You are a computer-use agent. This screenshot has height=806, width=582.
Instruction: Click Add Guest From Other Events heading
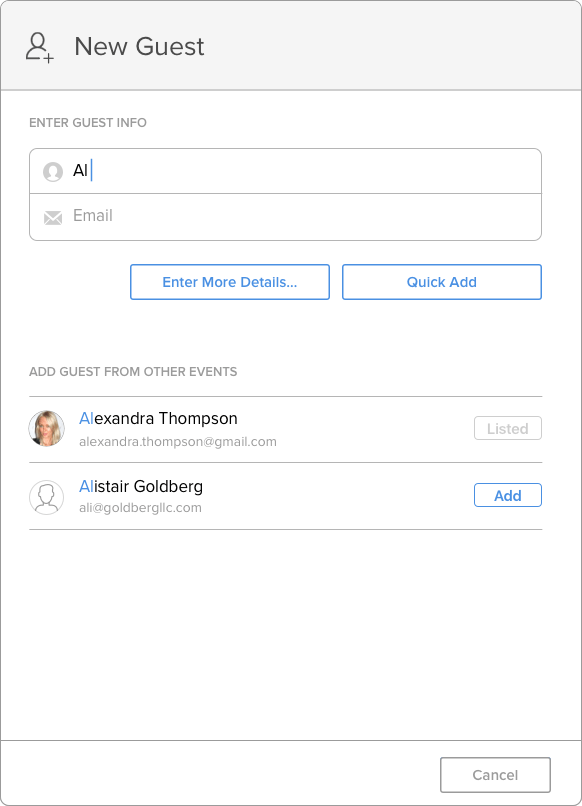(x=133, y=372)
